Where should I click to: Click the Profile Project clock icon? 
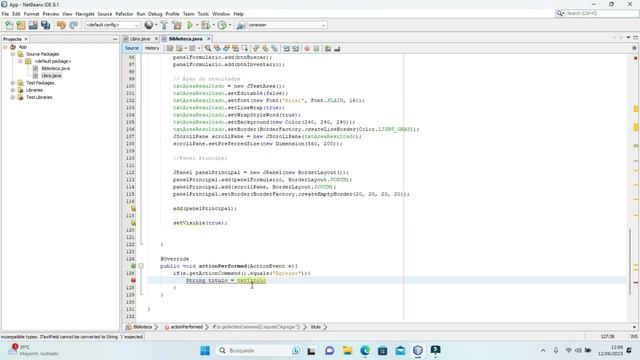222,25
